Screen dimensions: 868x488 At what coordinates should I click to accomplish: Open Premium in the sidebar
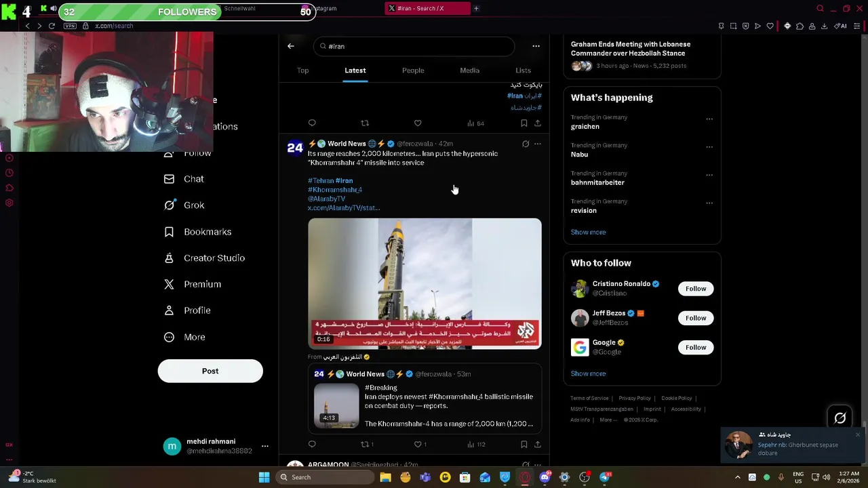coord(193,284)
